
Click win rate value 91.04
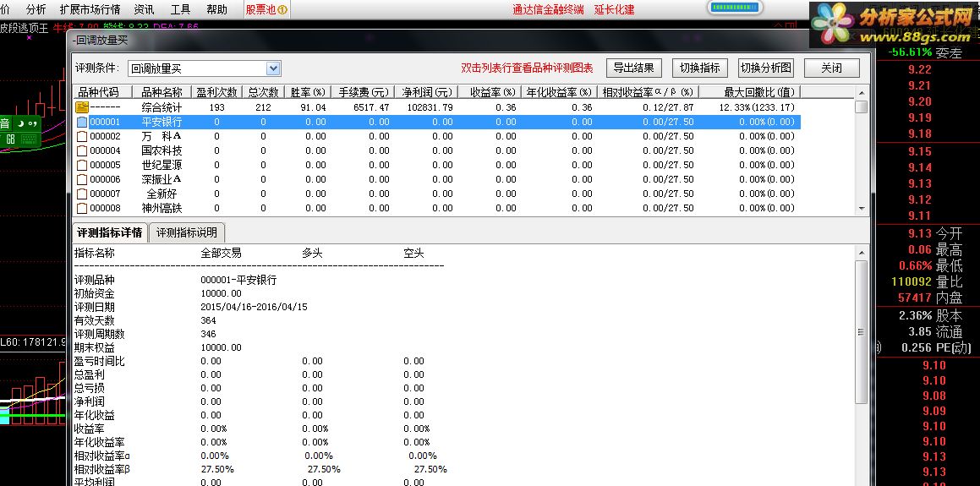(x=313, y=107)
